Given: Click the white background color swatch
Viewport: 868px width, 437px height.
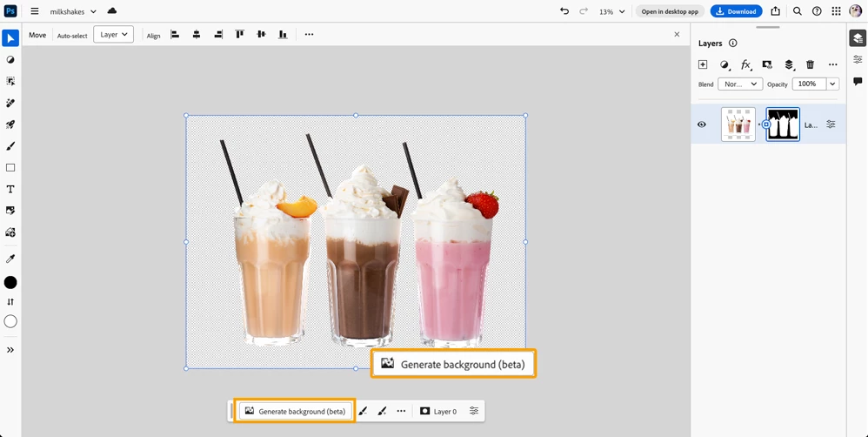Looking at the screenshot, I should coord(10,321).
